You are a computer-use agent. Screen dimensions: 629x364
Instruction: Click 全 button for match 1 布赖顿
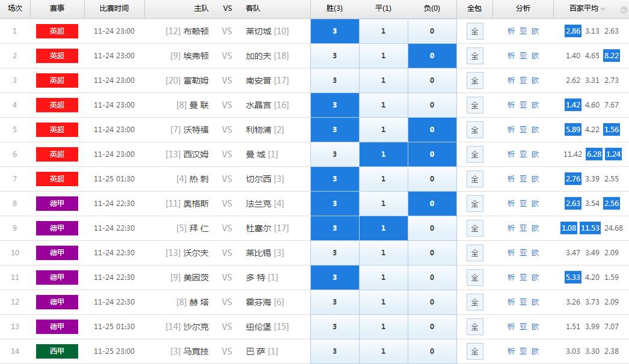tap(474, 31)
